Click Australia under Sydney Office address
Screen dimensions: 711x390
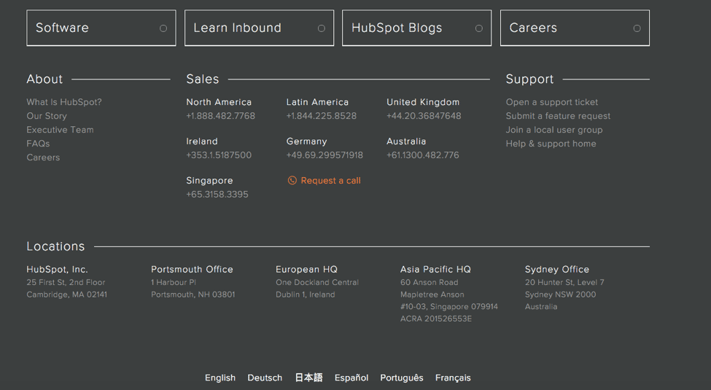click(x=541, y=307)
